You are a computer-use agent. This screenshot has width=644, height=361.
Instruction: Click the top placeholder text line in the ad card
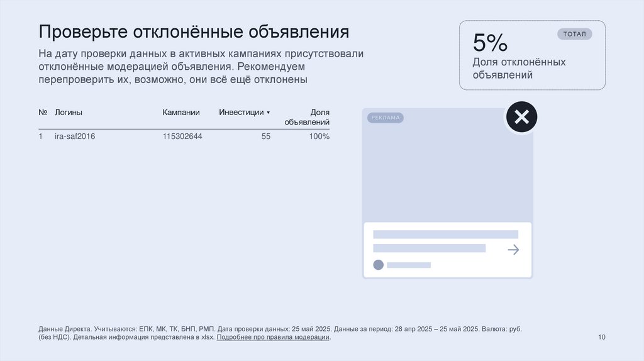tap(445, 234)
